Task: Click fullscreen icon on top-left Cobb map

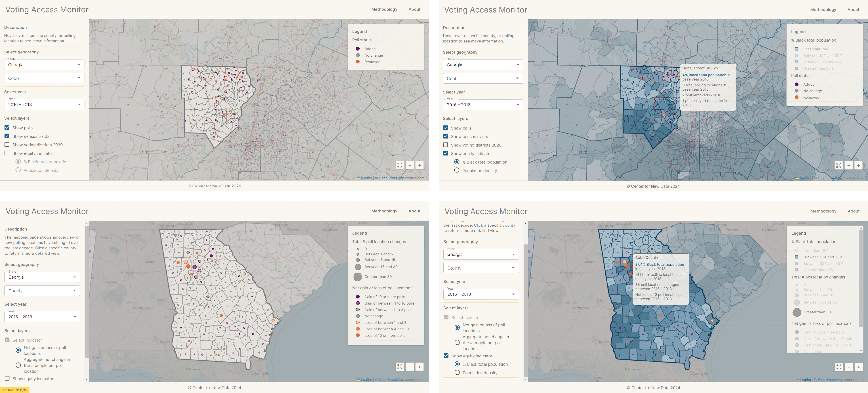Action: (x=400, y=165)
